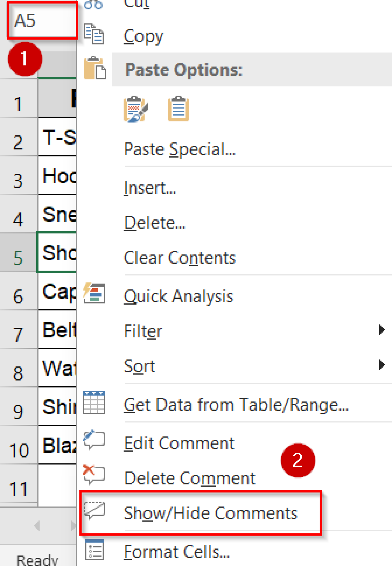Select the Keep Source Formatting paste icon
The height and width of the screenshot is (566, 392).
pyautogui.click(x=135, y=109)
